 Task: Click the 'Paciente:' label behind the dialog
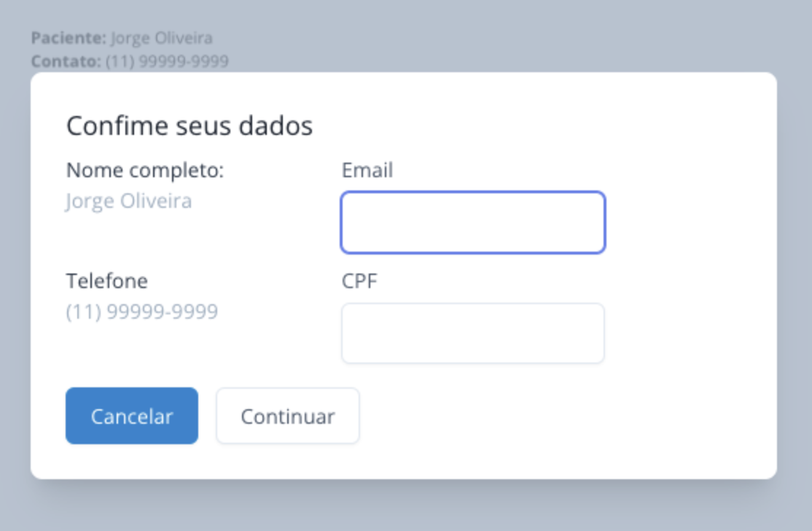(69, 38)
